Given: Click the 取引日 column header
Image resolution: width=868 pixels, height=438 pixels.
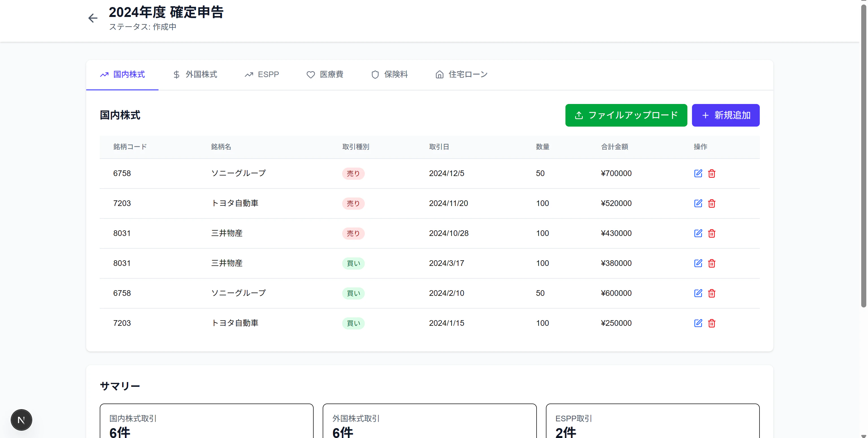Looking at the screenshot, I should coord(439,147).
